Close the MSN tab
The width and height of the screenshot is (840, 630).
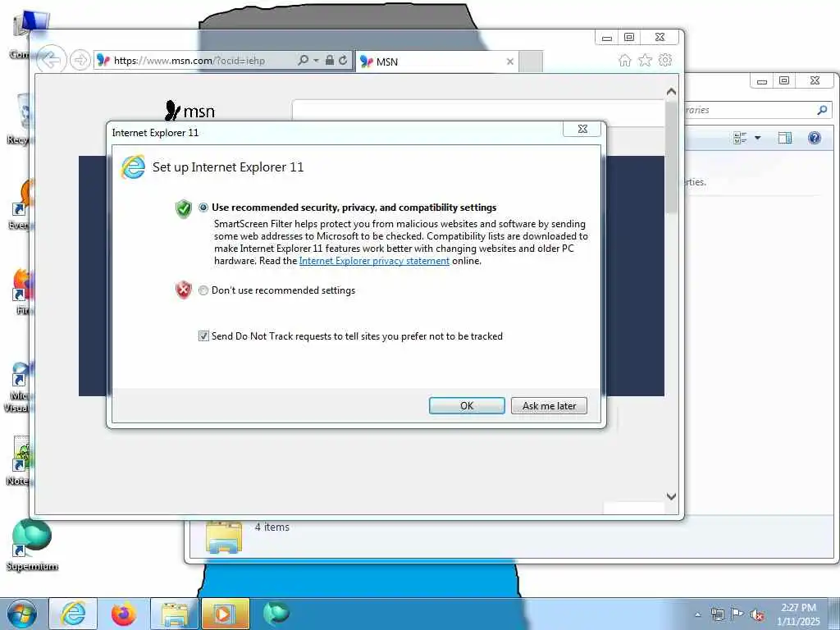click(x=510, y=62)
